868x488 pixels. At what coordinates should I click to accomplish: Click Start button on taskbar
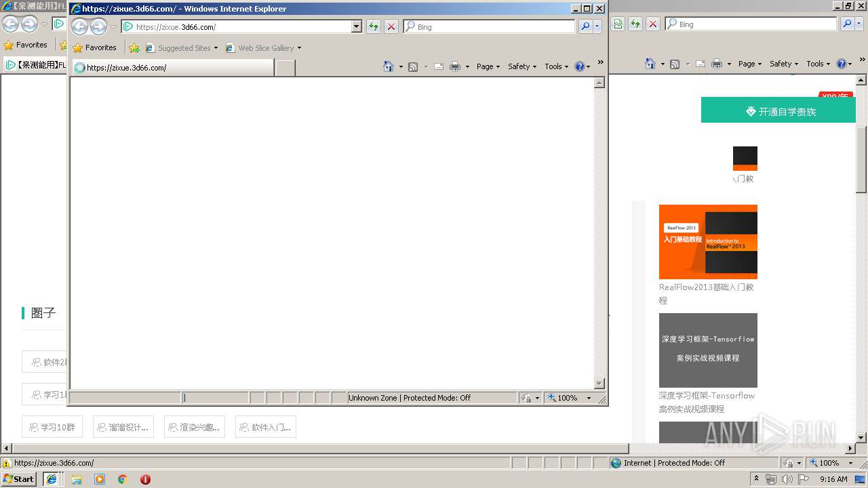19,479
